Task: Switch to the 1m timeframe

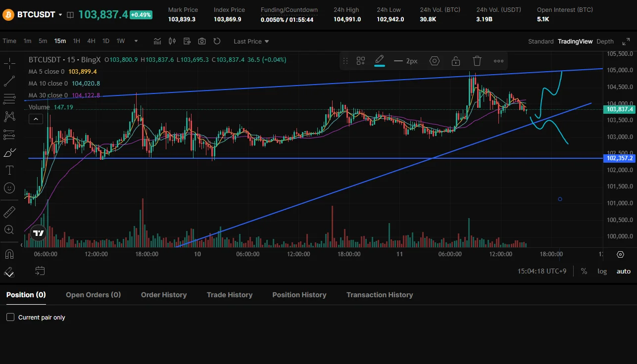Action: pyautogui.click(x=28, y=41)
